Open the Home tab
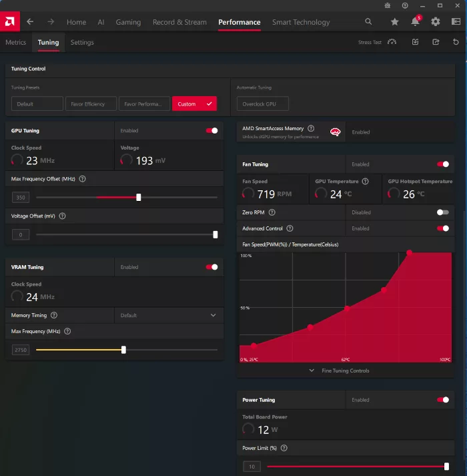This screenshot has height=476, width=467. coord(76,22)
